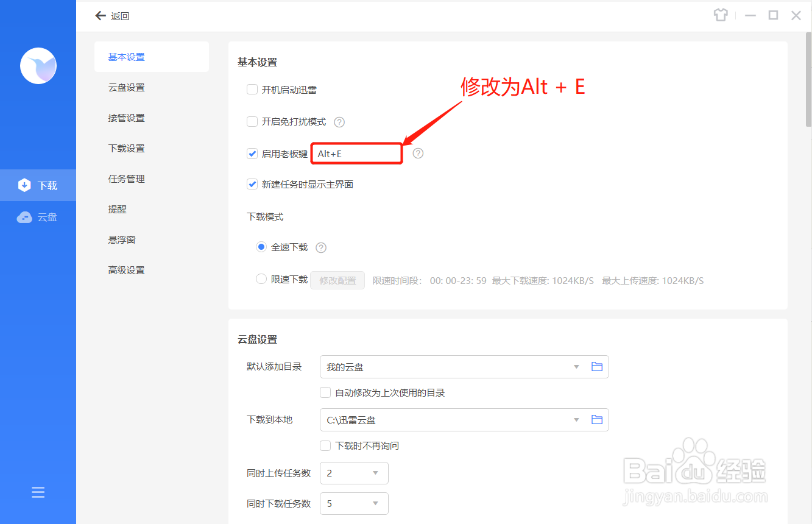Click help icon next to 全速下载

[321, 247]
